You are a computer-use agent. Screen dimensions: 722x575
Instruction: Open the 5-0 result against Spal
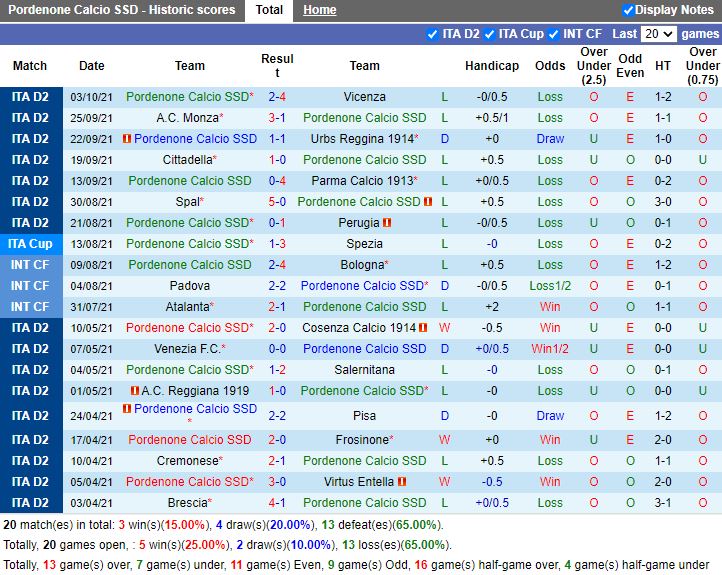pos(277,202)
